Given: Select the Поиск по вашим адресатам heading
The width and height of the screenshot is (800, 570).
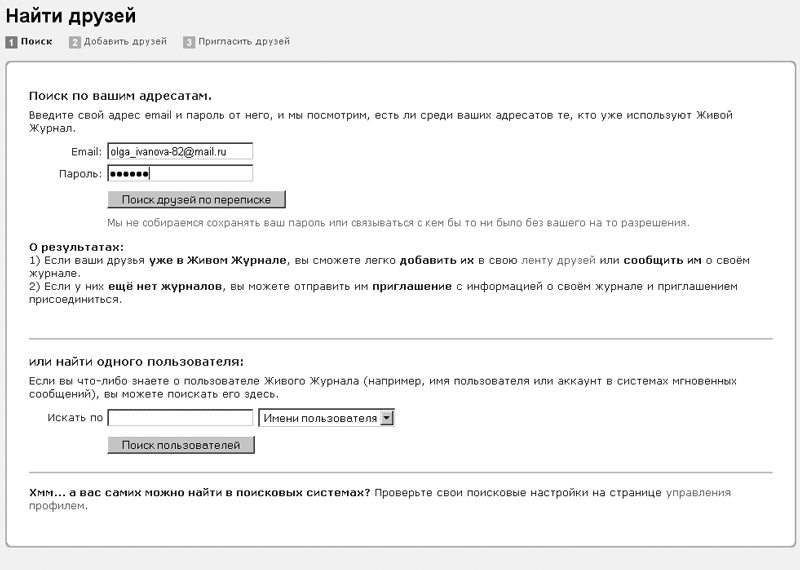Looking at the screenshot, I should (x=120, y=96).
